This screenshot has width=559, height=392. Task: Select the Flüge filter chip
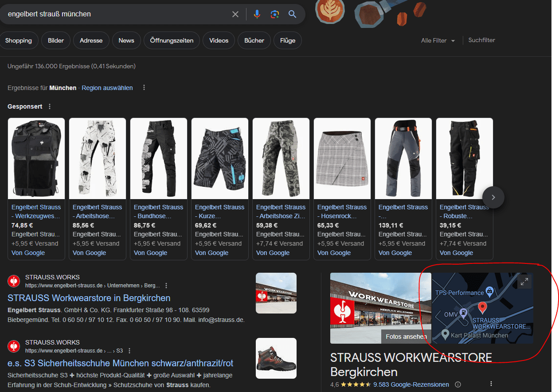point(288,40)
